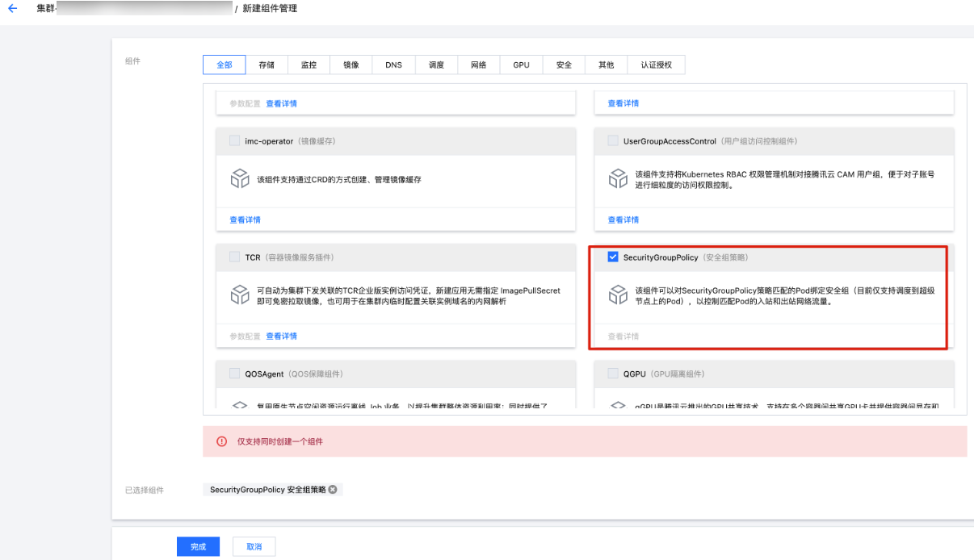Click 新建组件管理 breadcrumb text
Image resolution: width=974 pixels, height=560 pixels.
point(271,8)
